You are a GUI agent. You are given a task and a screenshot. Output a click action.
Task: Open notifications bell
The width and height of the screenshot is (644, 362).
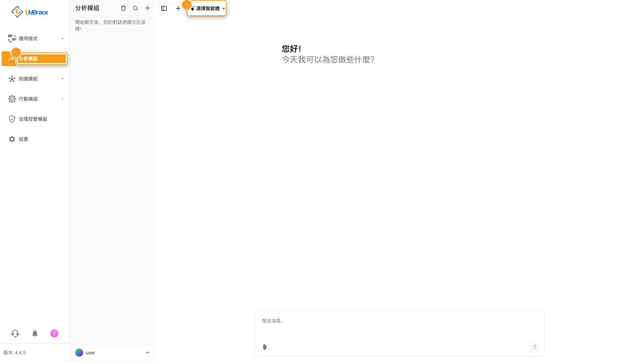pyautogui.click(x=35, y=333)
